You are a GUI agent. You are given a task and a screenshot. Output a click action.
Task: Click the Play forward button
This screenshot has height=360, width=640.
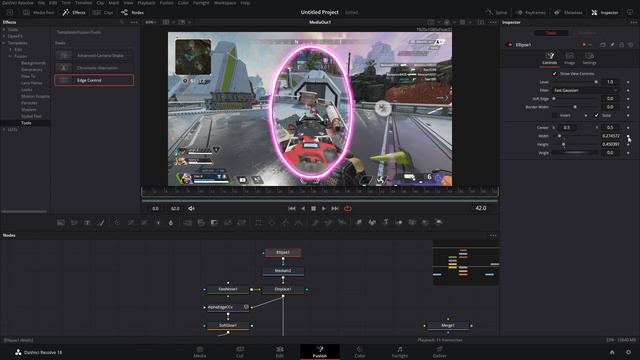tap(324, 209)
